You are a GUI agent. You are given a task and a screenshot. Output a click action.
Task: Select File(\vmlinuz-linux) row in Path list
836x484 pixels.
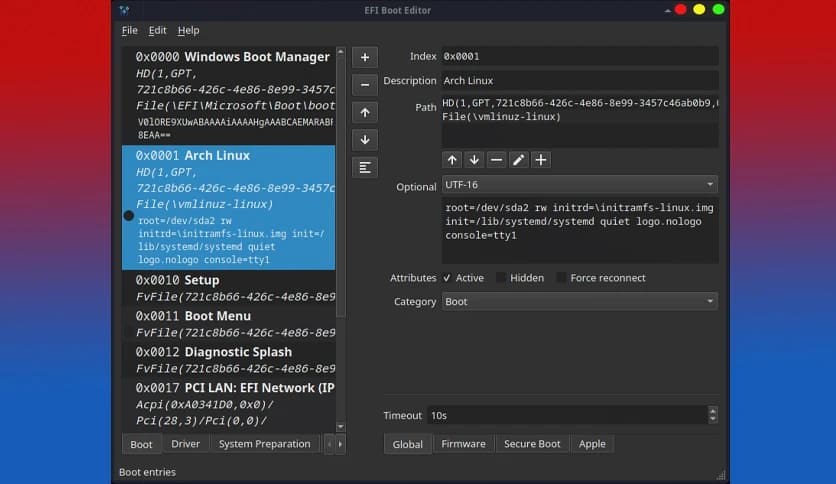[x=580, y=117]
